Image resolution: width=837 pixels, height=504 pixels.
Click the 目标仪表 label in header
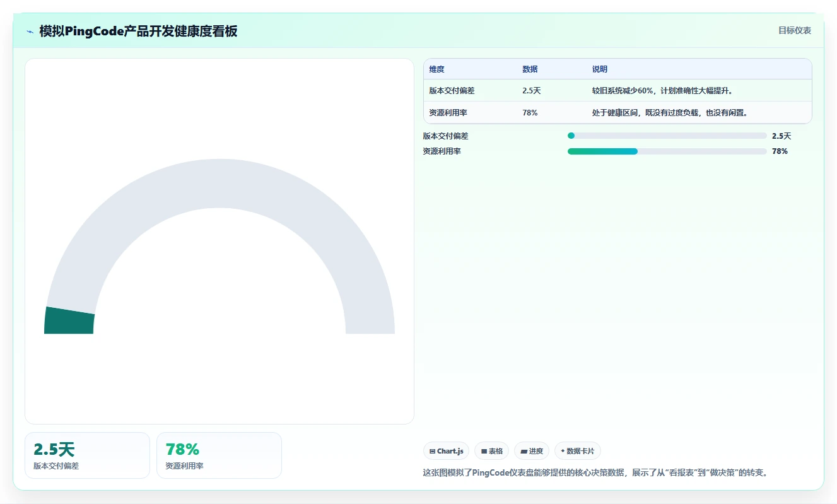coord(795,30)
